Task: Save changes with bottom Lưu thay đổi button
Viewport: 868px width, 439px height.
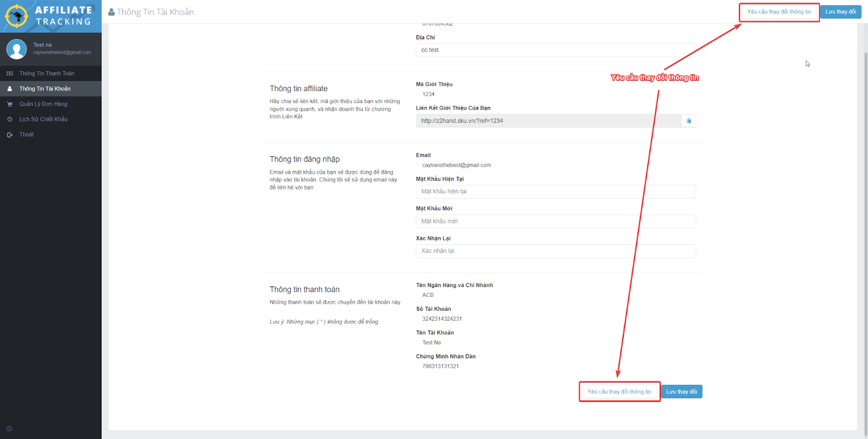Action: click(x=682, y=392)
